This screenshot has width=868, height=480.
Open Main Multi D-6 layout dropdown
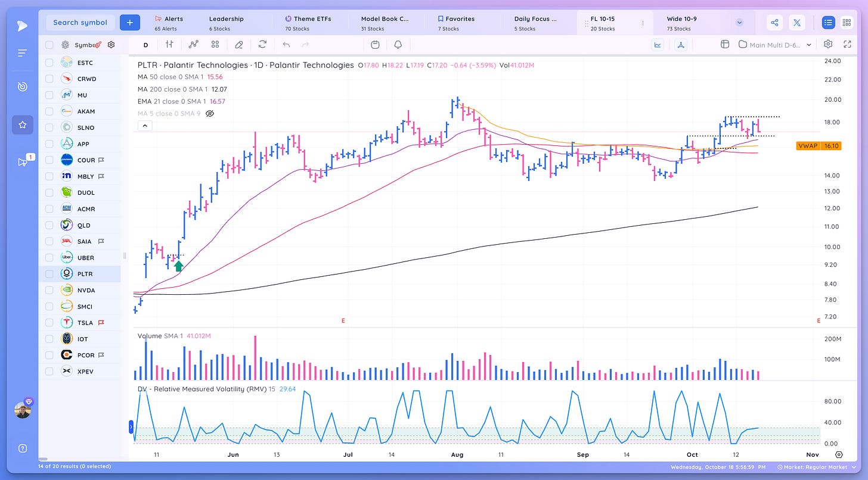click(775, 45)
